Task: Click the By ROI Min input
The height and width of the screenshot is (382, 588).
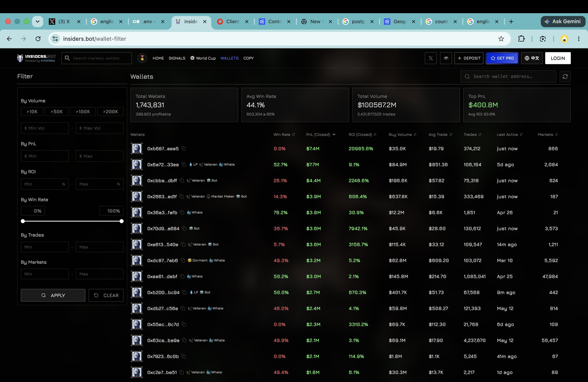Action: coord(45,184)
